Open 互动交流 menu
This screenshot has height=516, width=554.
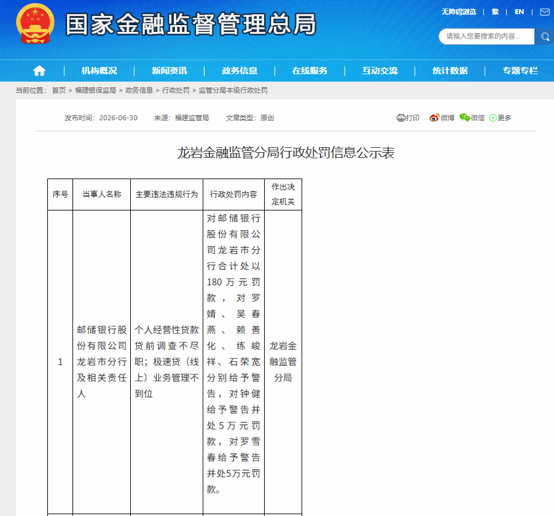380,71
